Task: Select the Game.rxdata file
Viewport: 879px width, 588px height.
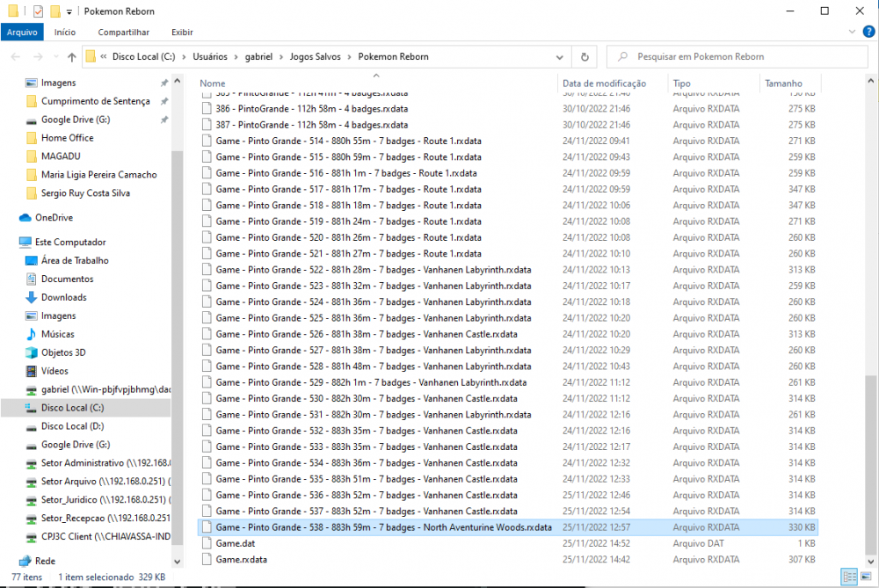Action: [241, 559]
